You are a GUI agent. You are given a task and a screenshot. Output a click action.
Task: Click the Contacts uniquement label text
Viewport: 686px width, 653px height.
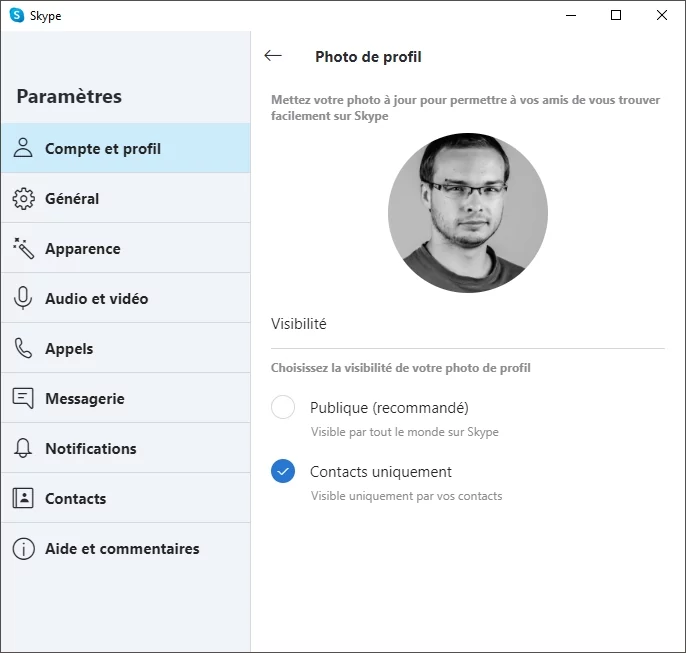(x=381, y=472)
